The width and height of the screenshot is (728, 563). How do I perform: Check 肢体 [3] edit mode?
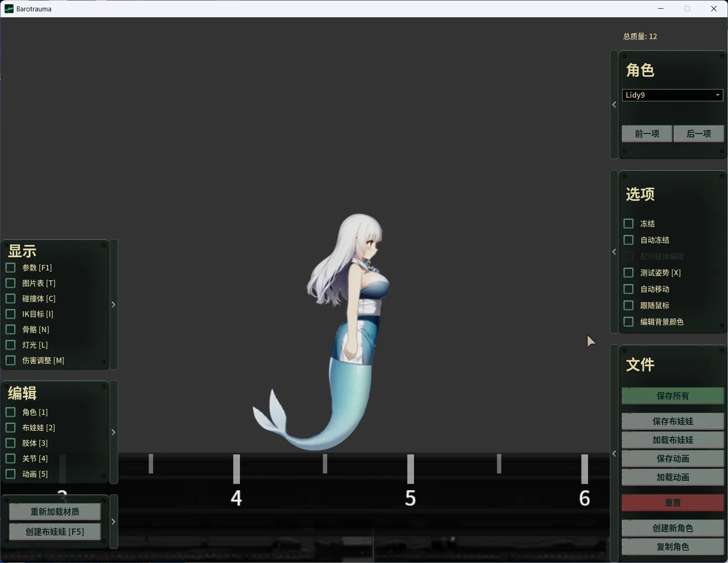[10, 443]
